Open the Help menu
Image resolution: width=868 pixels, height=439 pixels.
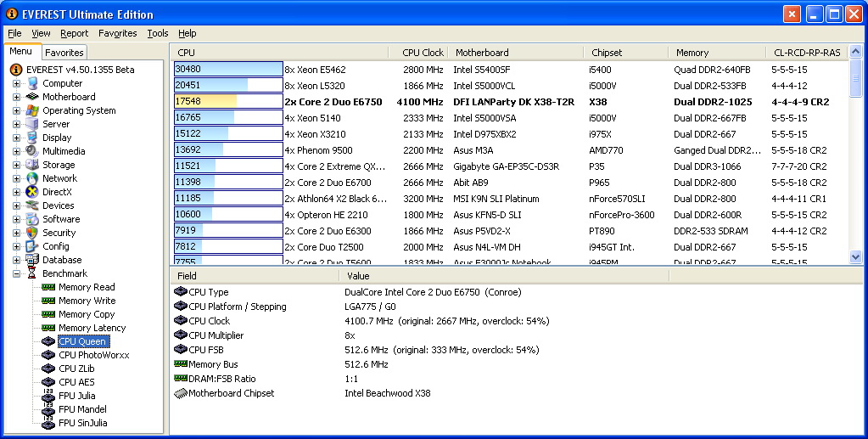[188, 33]
